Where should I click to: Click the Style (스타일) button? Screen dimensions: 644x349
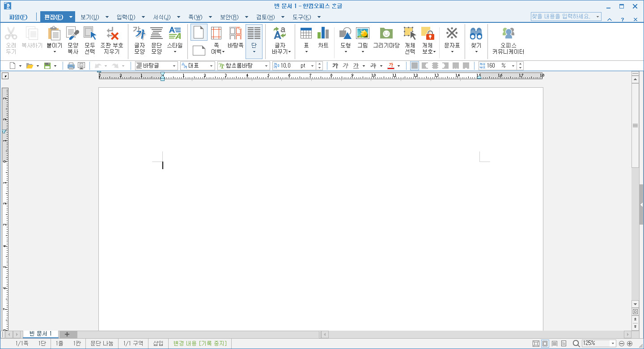pyautogui.click(x=175, y=39)
